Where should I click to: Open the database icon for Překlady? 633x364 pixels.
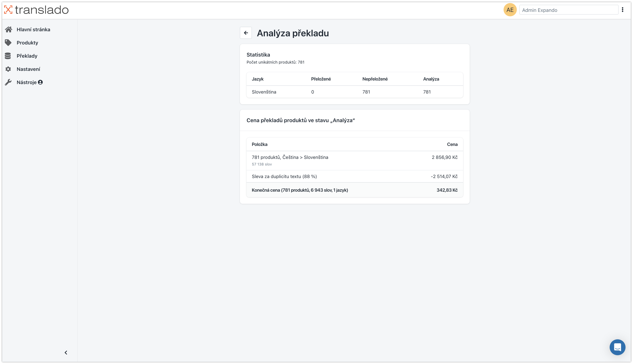(x=8, y=56)
